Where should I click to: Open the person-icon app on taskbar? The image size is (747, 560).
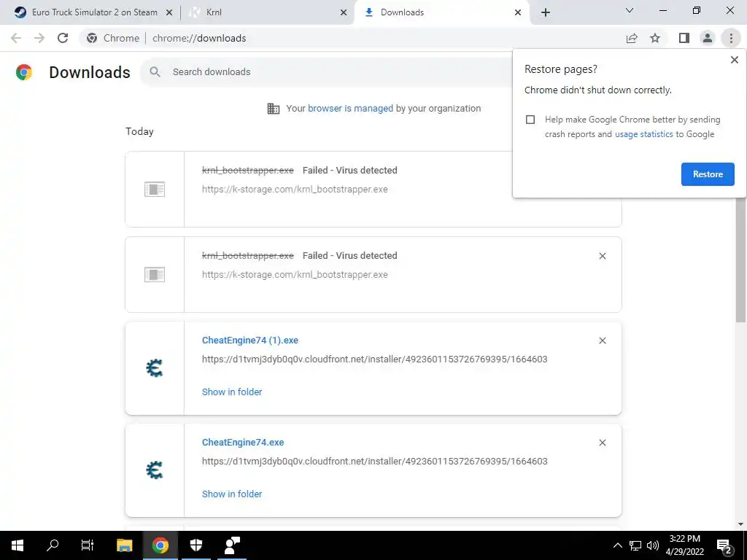pos(233,545)
